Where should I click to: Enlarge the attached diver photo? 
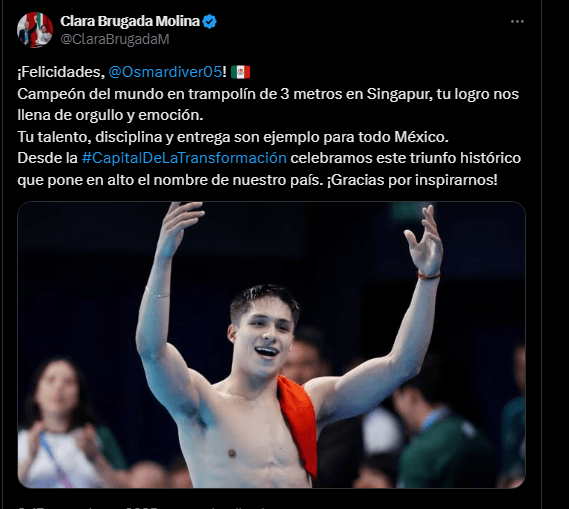point(271,345)
